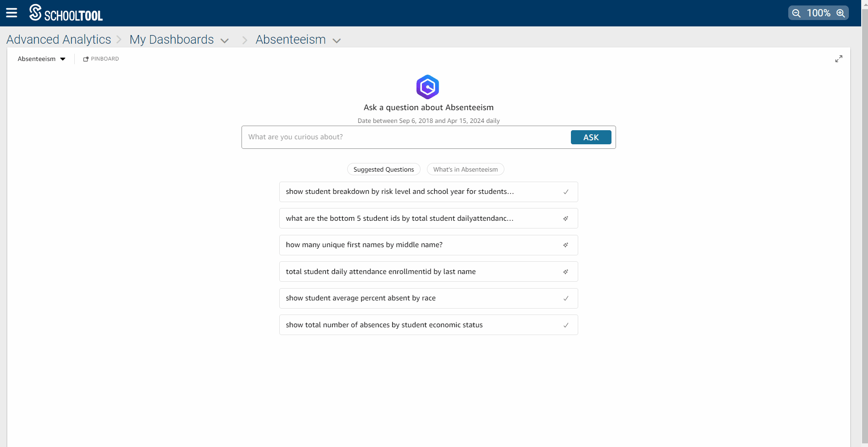Click the SchoolTool logo
Screen dimensions: 868x447
[66, 13]
